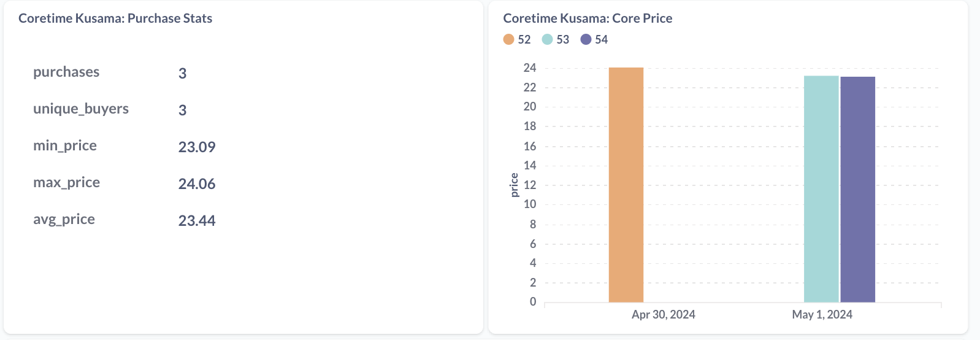Click the Apr 30, 2024 axis label

point(663,314)
